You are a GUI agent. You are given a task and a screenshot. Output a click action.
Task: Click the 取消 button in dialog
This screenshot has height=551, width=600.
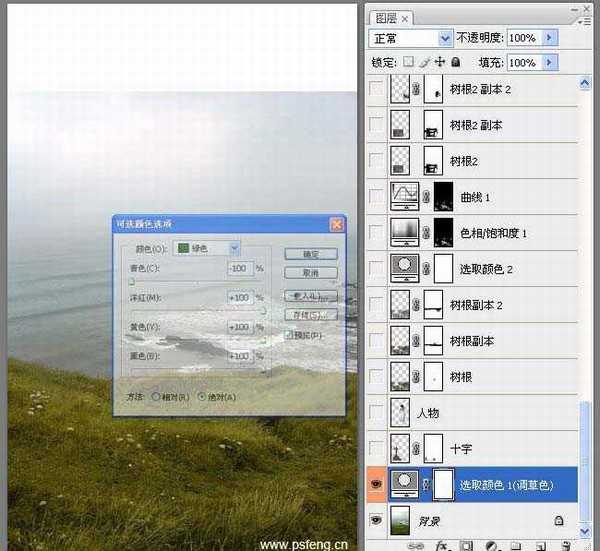pos(311,273)
